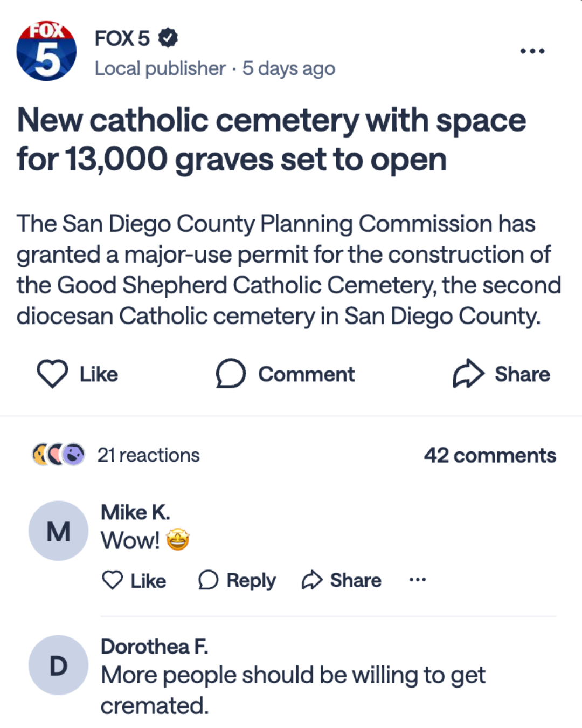The height and width of the screenshot is (728, 582).
Task: Share the post using the arrow icon
Action: (x=468, y=374)
